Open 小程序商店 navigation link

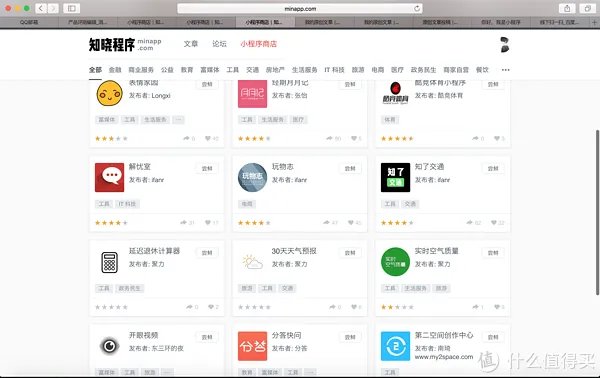coord(258,44)
